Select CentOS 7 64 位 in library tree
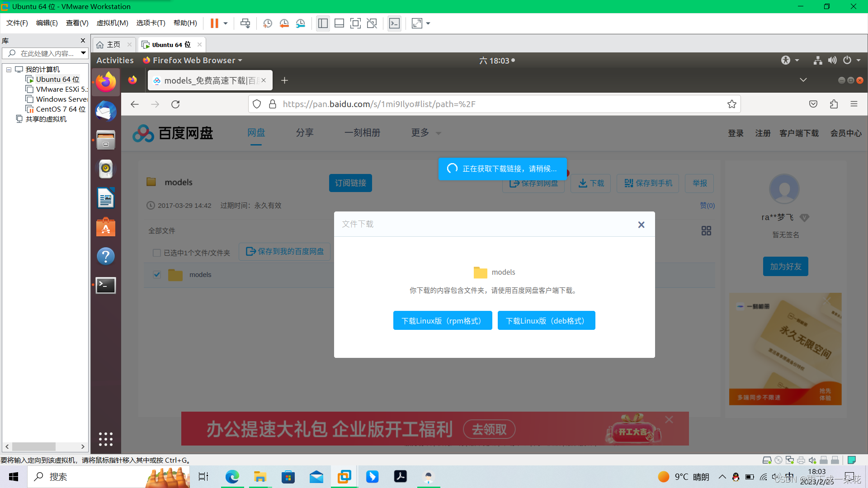868x488 pixels. pos(56,109)
